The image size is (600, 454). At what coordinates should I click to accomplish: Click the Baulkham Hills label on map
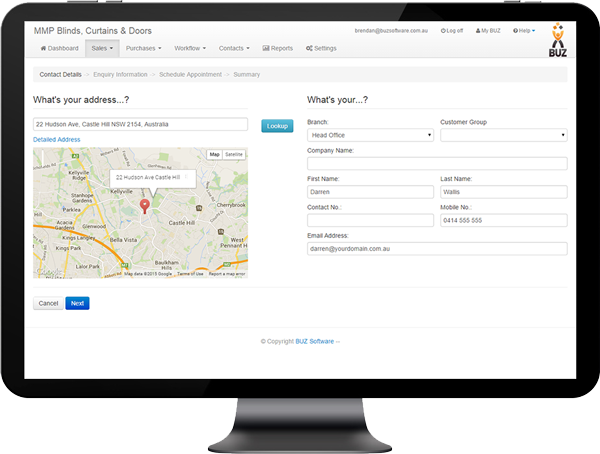coord(166,265)
